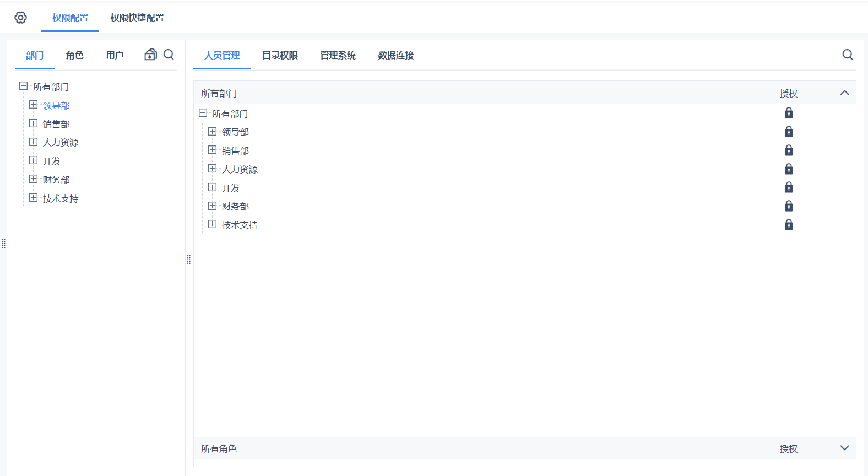Click 财务部 label in right panel tree

click(235, 207)
